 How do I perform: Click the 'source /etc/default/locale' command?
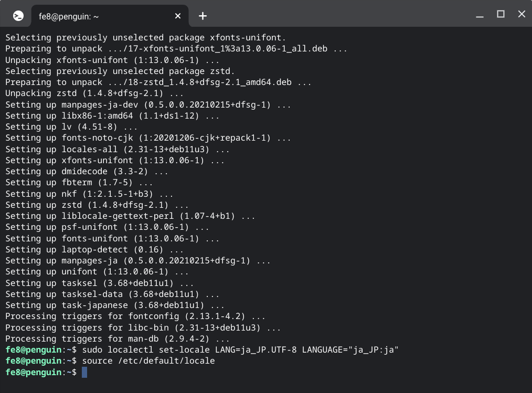tap(148, 361)
